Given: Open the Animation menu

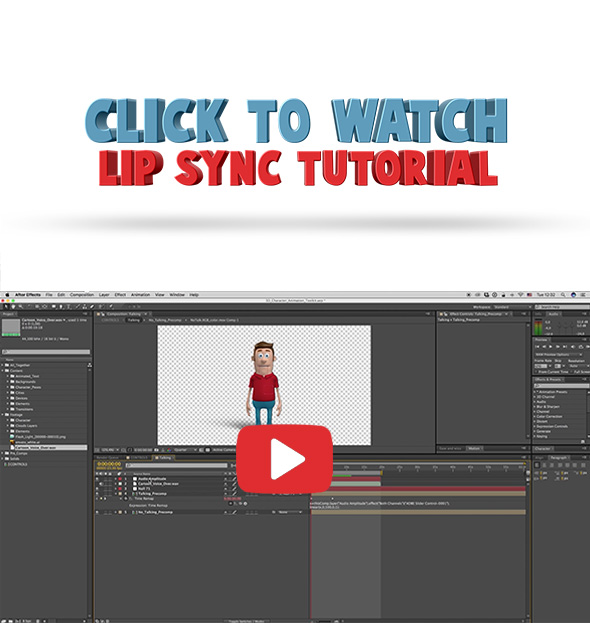Looking at the screenshot, I should pyautogui.click(x=140, y=295).
